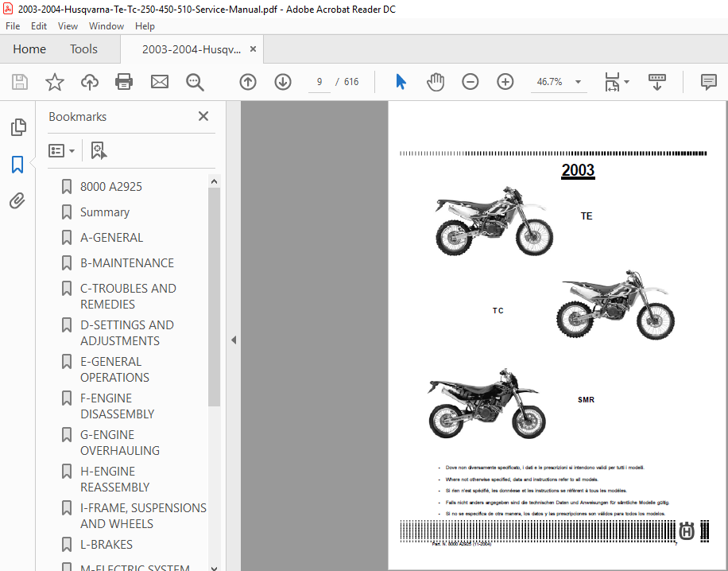Click the TC motorcycle image on page
Viewport: 728px width, 571px height.
(616, 304)
